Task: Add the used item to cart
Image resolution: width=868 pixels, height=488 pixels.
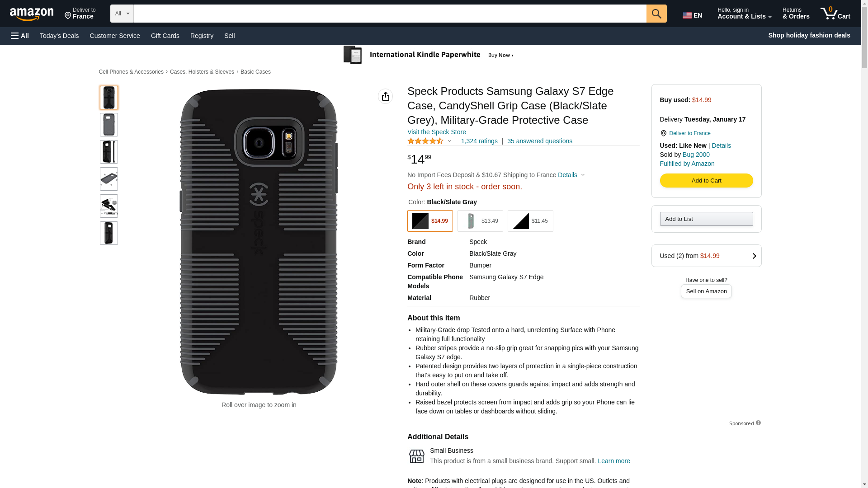Action: 706,181
